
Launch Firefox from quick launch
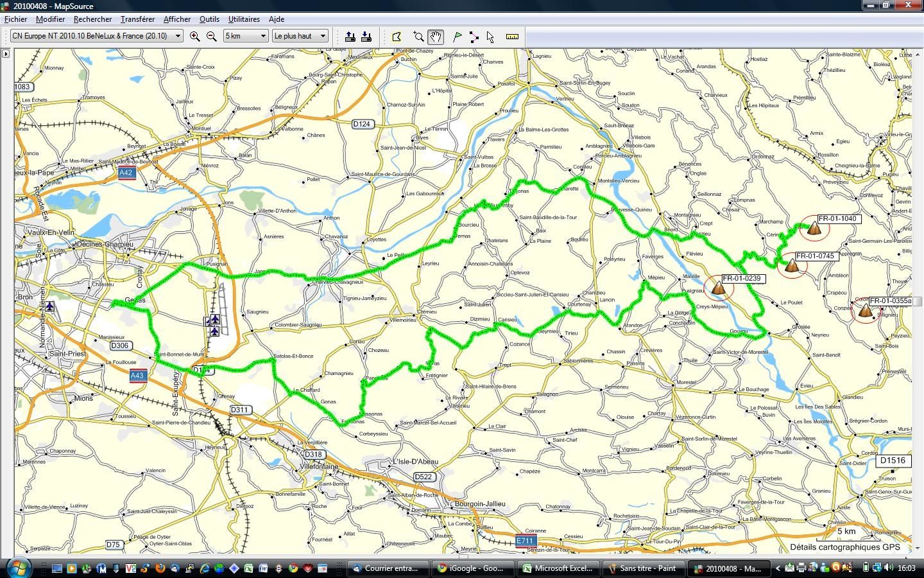(x=160, y=568)
